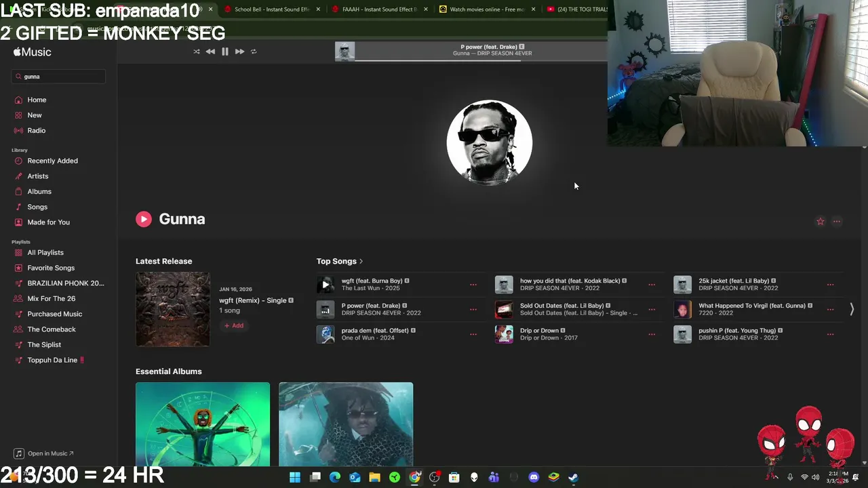The image size is (868, 488).
Task: Switch to FAAAH sound effect browser tab
Action: 378,9
